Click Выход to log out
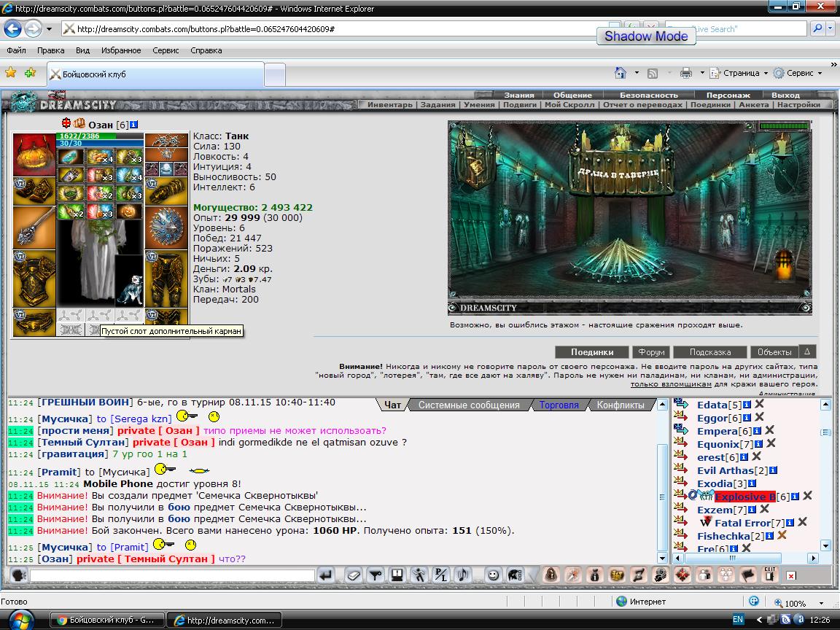The width and height of the screenshot is (840, 630). pos(785,95)
